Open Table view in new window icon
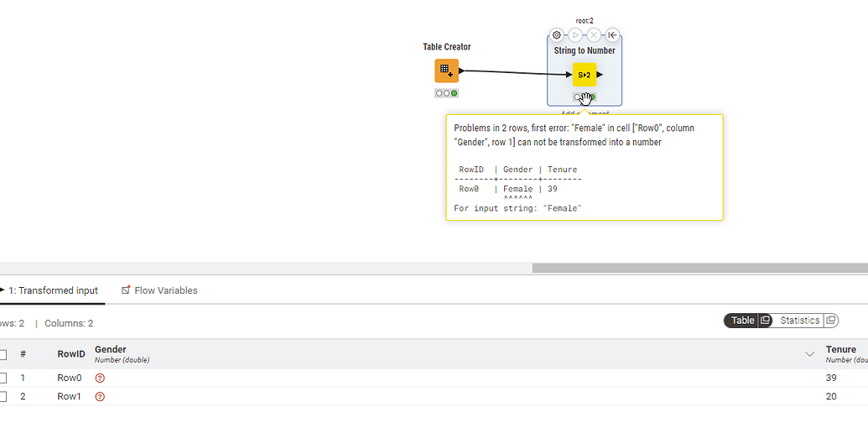868x428 pixels. point(765,321)
